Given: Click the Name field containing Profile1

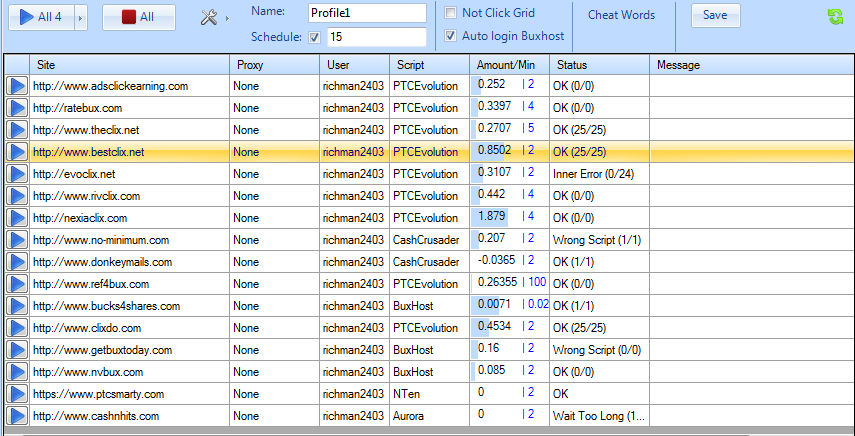Looking at the screenshot, I should (x=367, y=14).
